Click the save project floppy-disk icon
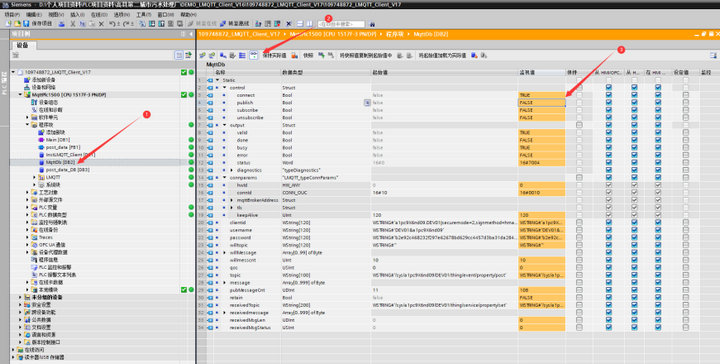 point(26,23)
